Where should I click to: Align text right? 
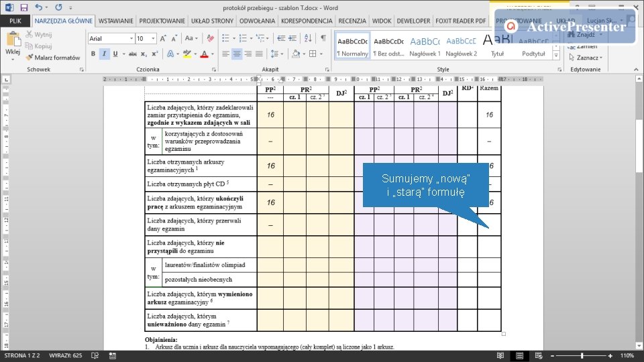pos(248,54)
